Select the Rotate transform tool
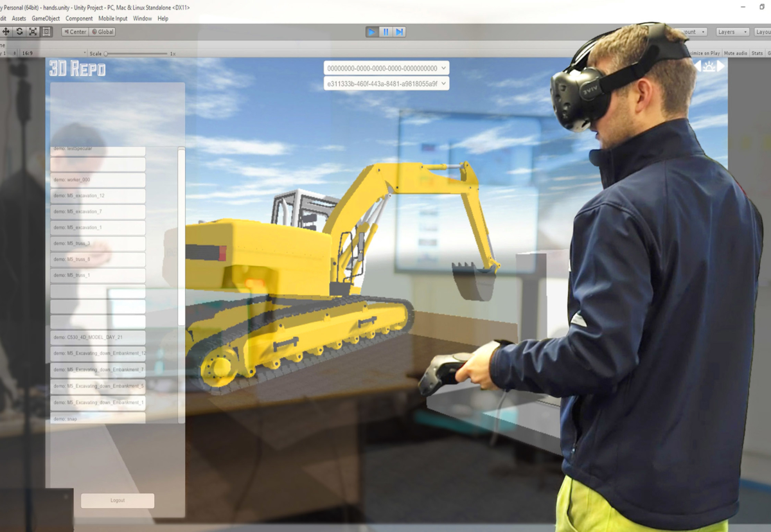This screenshot has width=771, height=532. click(x=19, y=31)
